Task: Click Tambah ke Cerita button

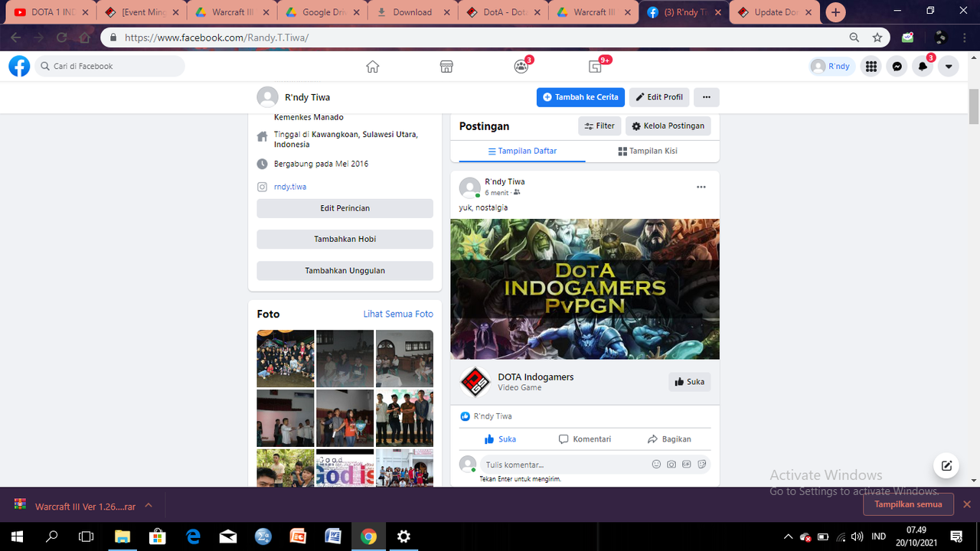Action: click(x=580, y=97)
